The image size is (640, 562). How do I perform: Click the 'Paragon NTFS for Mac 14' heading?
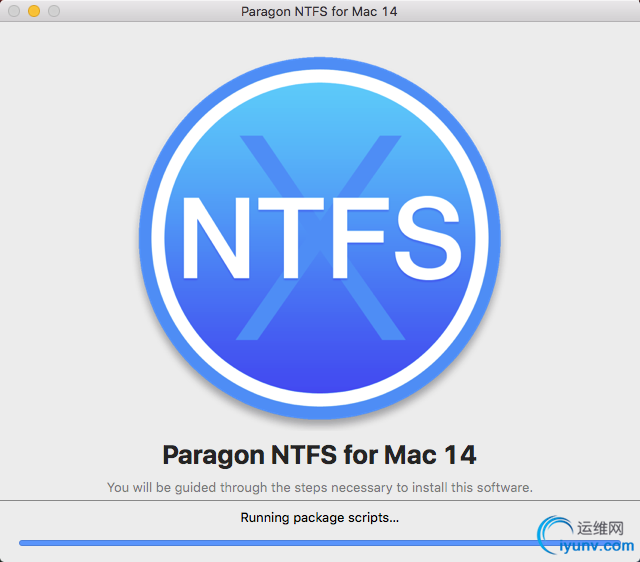[x=319, y=455]
